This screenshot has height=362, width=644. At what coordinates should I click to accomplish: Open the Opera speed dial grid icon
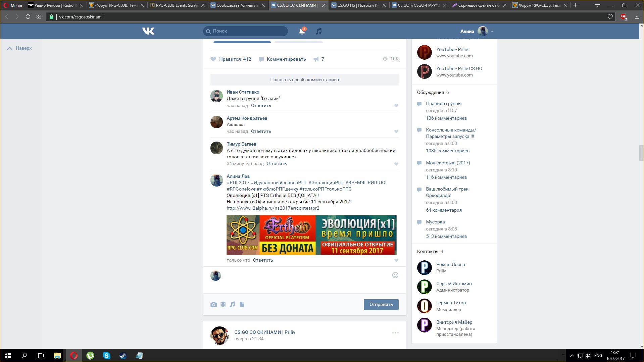coord(39,17)
